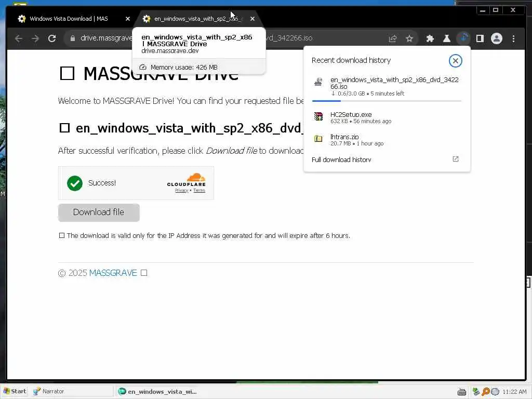Click the Vista ISO download file icon
The image size is (532, 399).
[318, 82]
